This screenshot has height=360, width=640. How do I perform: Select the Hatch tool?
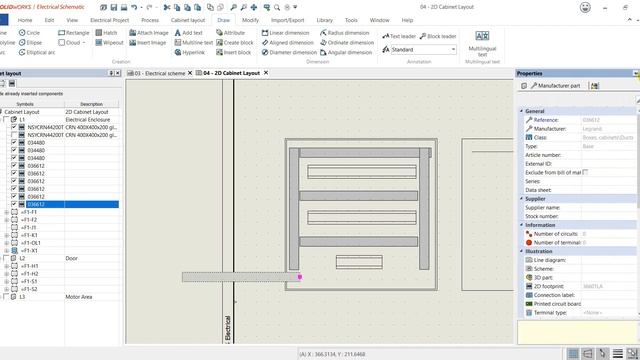point(107,33)
